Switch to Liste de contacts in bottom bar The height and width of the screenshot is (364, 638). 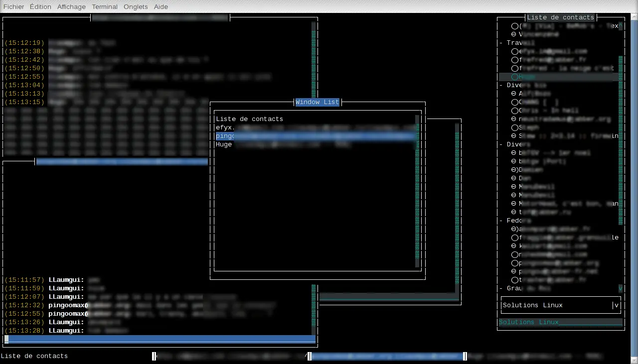point(34,356)
